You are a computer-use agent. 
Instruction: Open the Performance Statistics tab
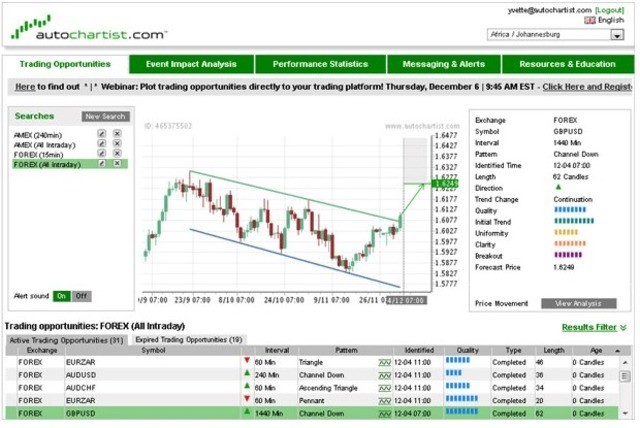pos(320,64)
